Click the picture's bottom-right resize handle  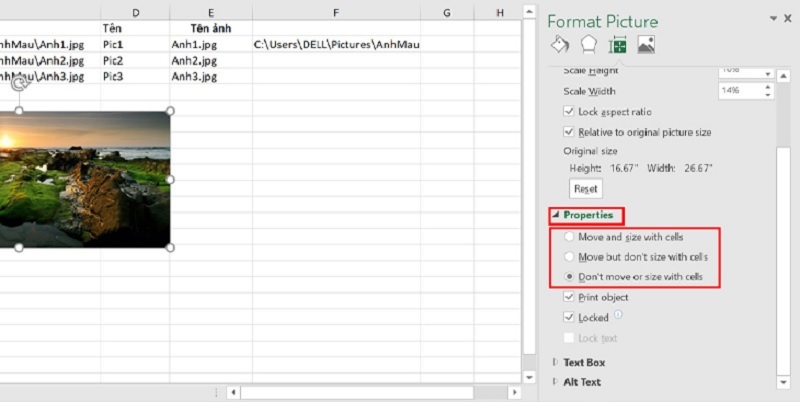[x=170, y=247]
